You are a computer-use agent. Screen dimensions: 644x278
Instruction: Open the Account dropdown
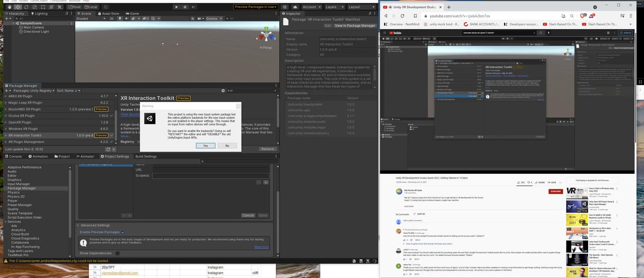tap(311, 7)
